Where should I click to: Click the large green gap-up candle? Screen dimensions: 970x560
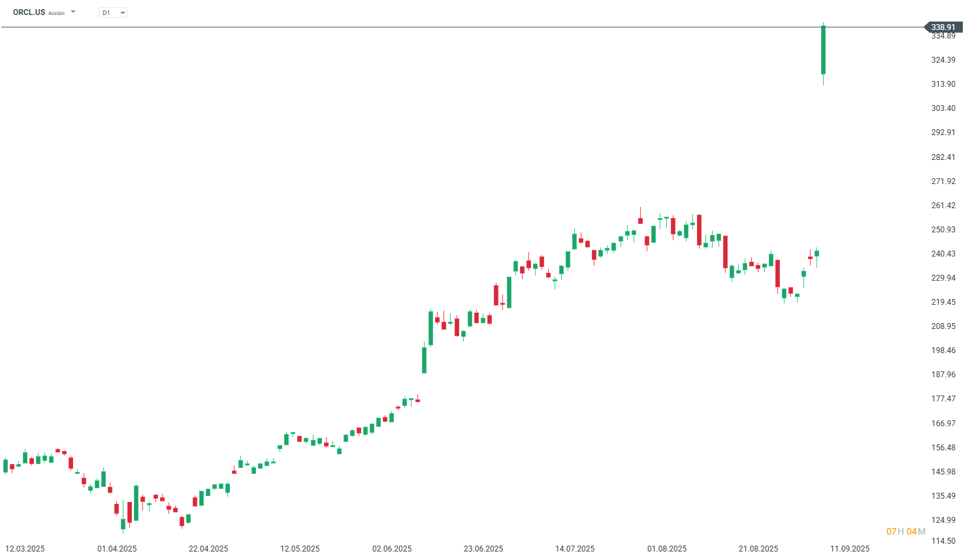tap(823, 50)
